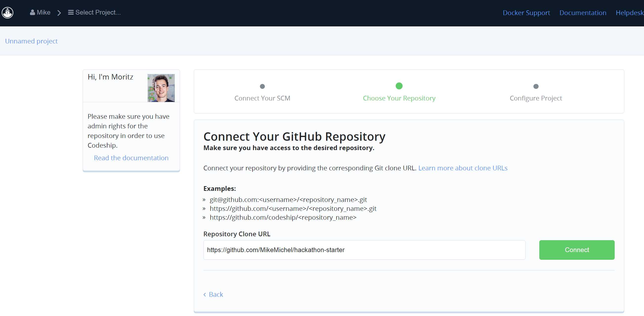Open the Mike user account menu
Screen dimensions: 644x316
40,12
